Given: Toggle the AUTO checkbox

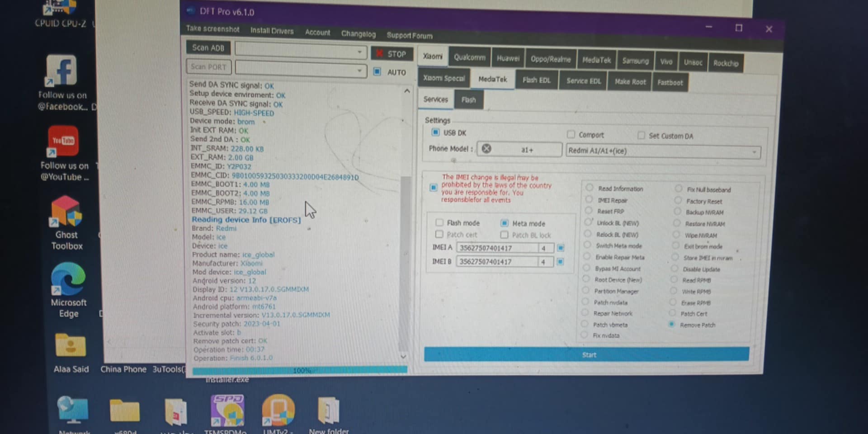Looking at the screenshot, I should 377,71.
